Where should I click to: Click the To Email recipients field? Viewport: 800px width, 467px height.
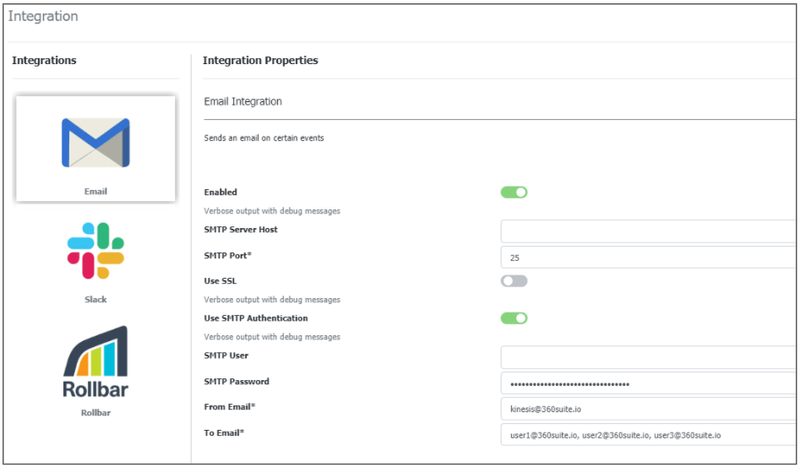648,435
